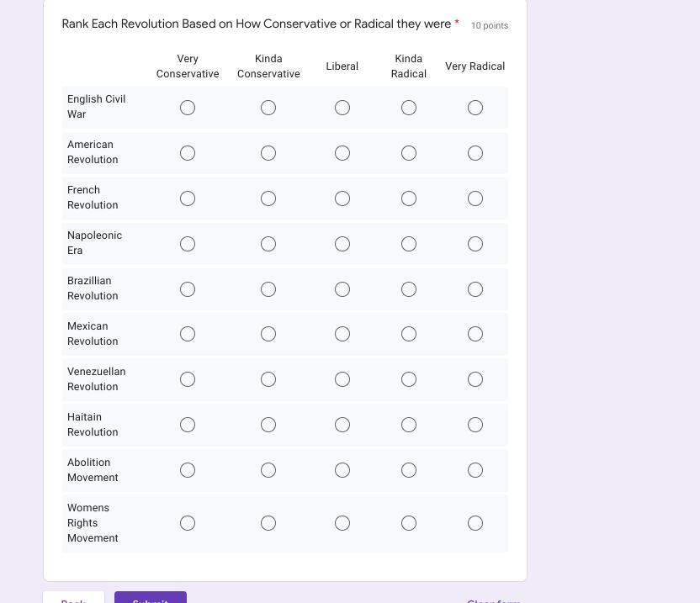700x603 pixels.
Task: Rate Venezuellan Revolution as Very Conservative
Action: pos(188,379)
